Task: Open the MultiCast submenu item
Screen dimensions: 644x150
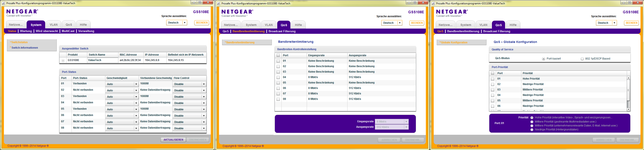Action: (68, 31)
